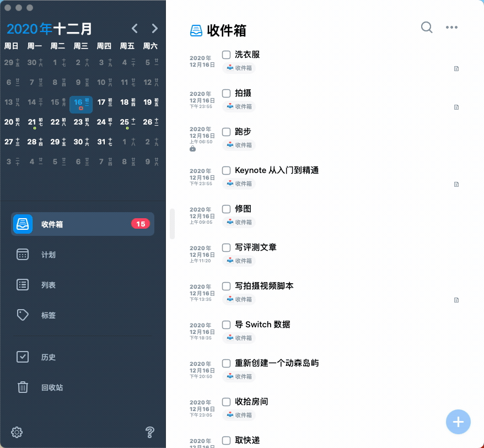Click 收件箱 tag under 收拾房间
The image size is (484, 448).
pyautogui.click(x=239, y=415)
